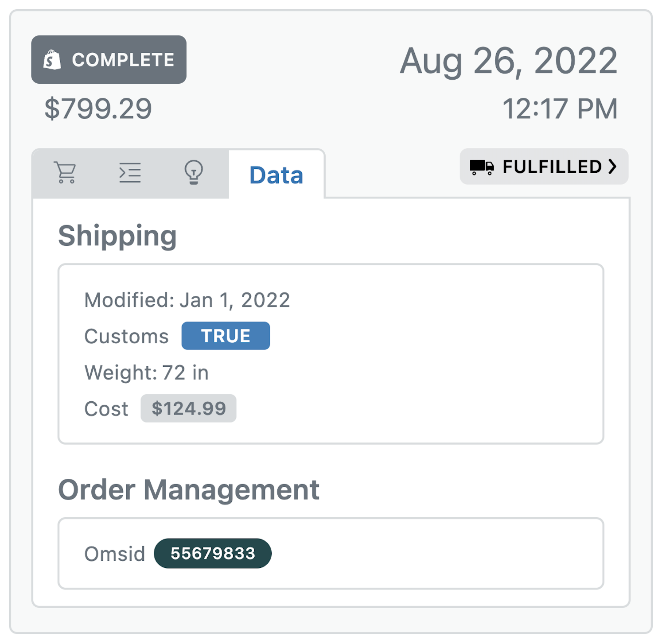Click the order total $799.29
662x644 pixels.
click(98, 109)
